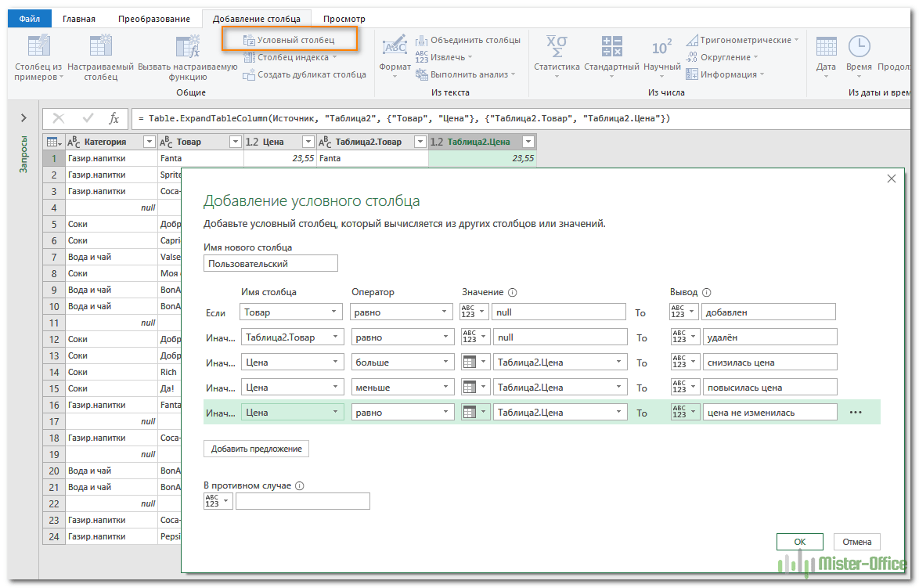Switch to the Преобразование tab
The image size is (919, 588).
[x=154, y=19]
